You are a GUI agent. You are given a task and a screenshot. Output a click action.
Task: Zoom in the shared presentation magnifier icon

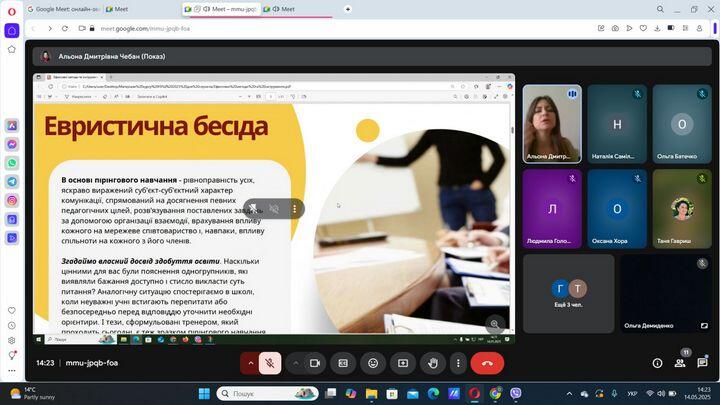495,324
